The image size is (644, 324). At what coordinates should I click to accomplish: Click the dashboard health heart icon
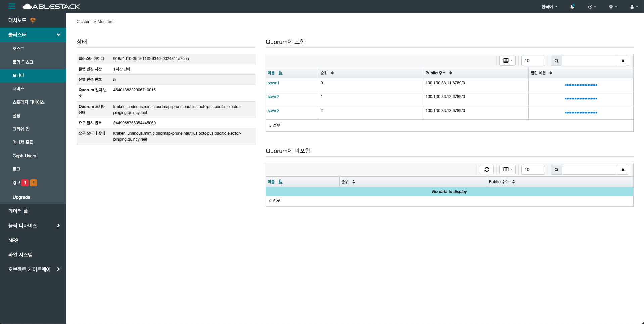click(x=33, y=20)
